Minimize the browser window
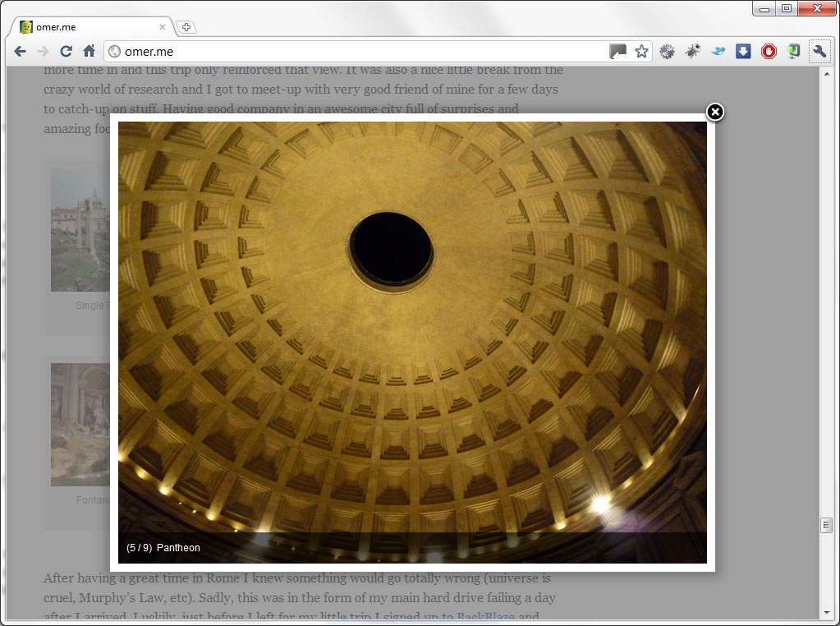Image resolution: width=840 pixels, height=626 pixels. pyautogui.click(x=764, y=8)
